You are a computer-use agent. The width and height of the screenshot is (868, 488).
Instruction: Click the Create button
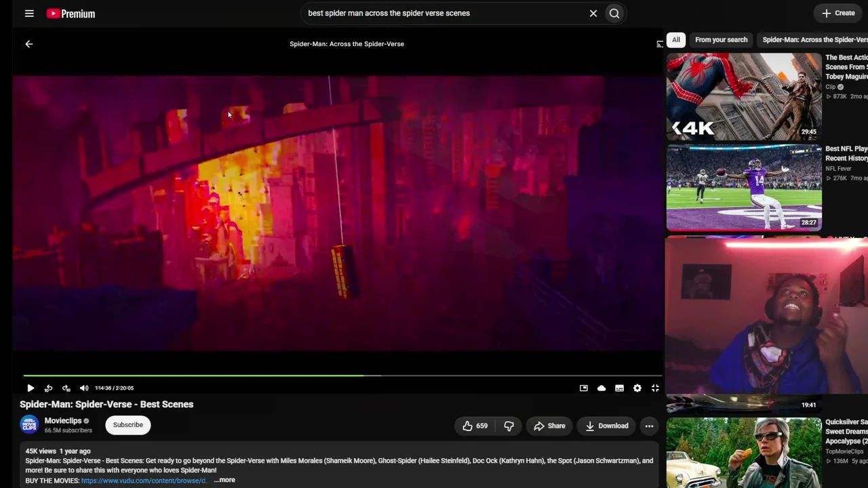(x=838, y=13)
